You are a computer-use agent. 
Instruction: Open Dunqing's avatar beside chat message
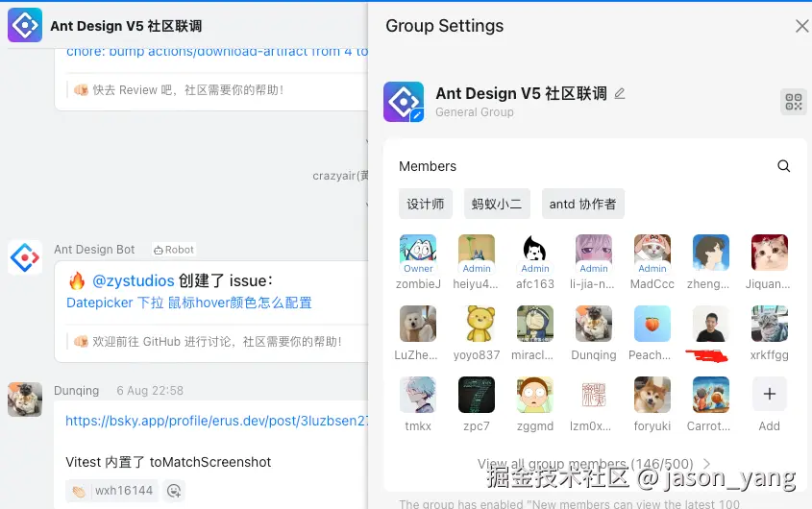[25, 400]
